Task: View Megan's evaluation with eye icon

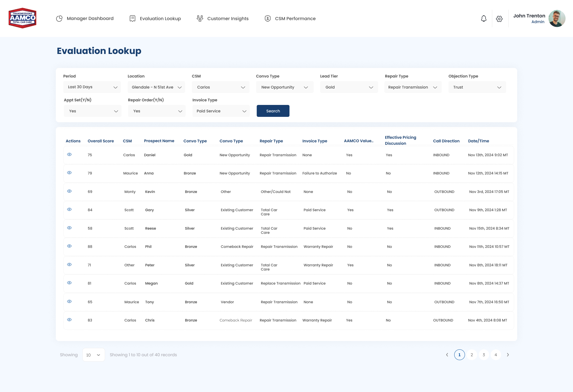Action: (69, 283)
